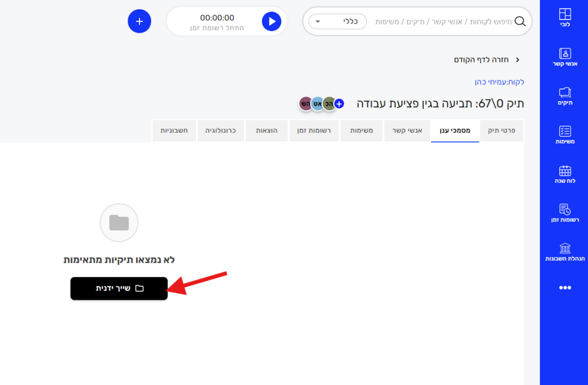The width and height of the screenshot is (588, 385).
Task: Open רשומות זמן sidebar icon
Action: (x=564, y=213)
